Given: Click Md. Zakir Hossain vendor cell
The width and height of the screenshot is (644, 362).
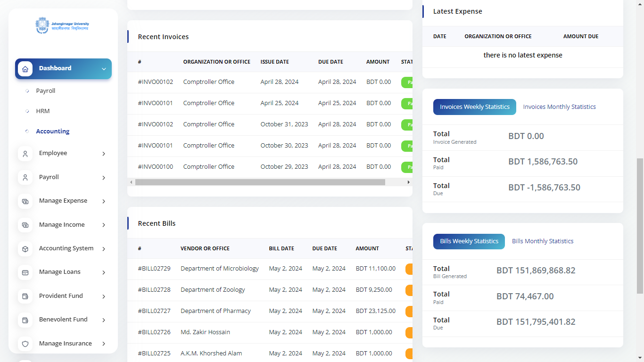Looking at the screenshot, I should coord(205,332).
